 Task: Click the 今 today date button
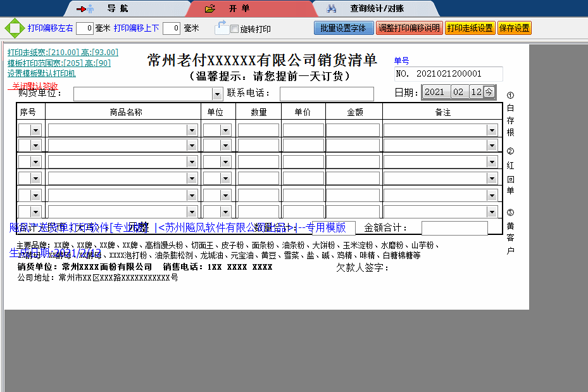[x=489, y=92]
